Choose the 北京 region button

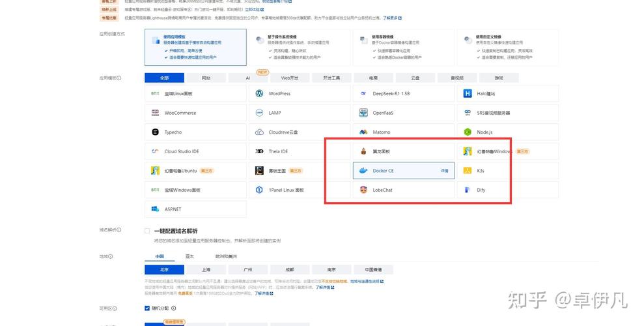click(x=164, y=270)
